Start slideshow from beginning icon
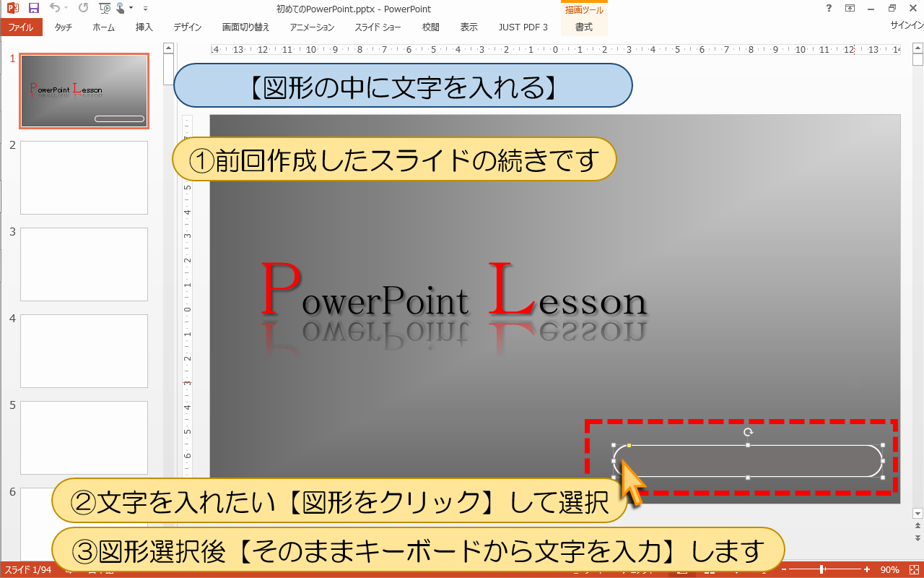 tap(105, 9)
